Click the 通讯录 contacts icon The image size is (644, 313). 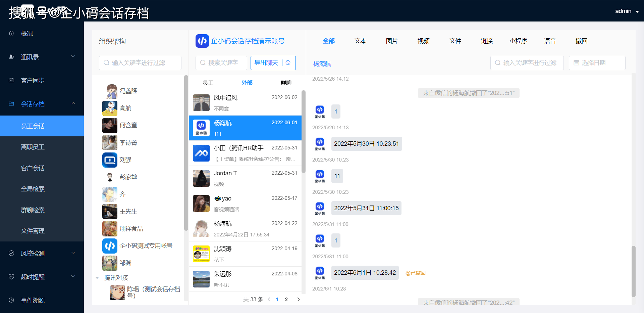click(11, 57)
